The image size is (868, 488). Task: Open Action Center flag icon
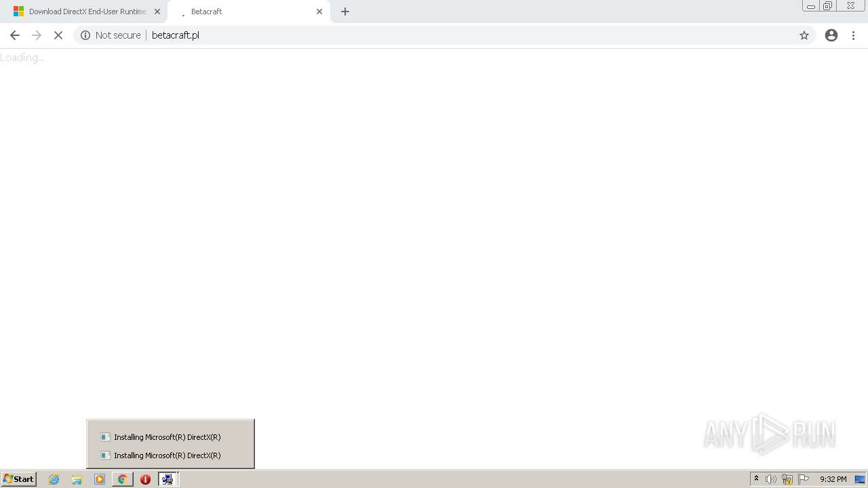pyautogui.click(x=804, y=479)
